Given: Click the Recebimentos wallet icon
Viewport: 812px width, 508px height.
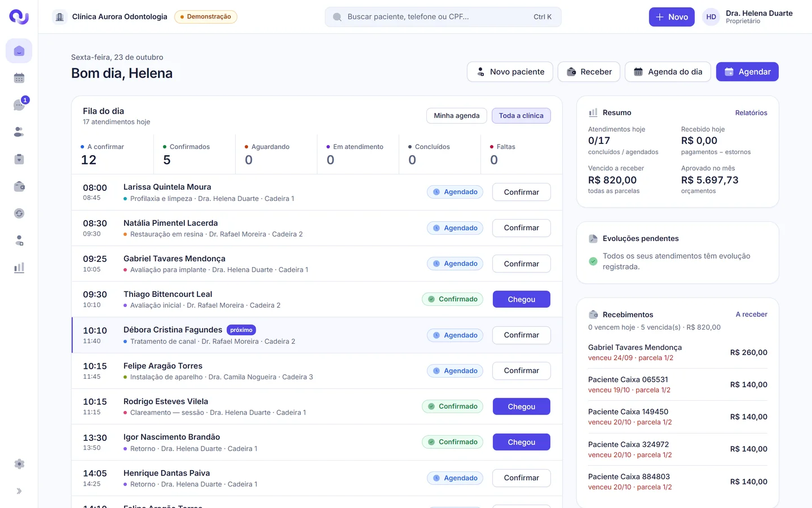Looking at the screenshot, I should [593, 314].
